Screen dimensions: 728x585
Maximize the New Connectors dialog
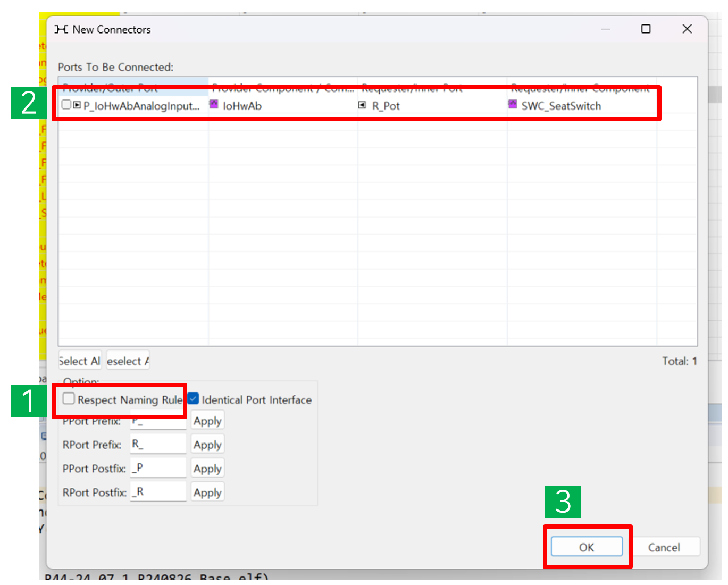(646, 29)
